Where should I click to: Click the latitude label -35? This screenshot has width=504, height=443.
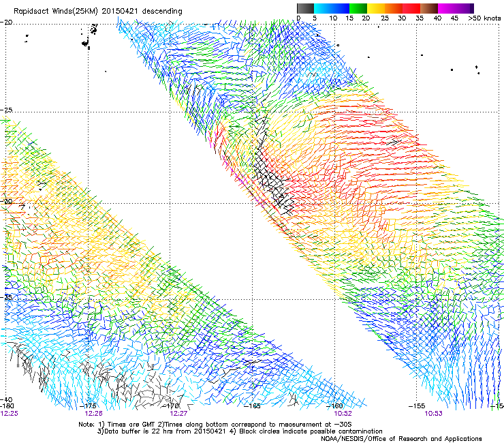[x=6, y=297]
